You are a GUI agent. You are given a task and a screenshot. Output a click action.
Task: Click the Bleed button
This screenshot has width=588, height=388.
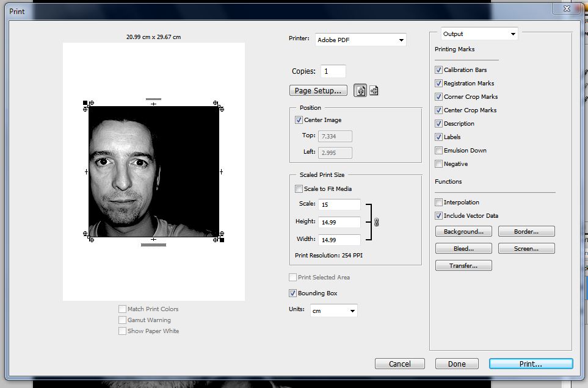[463, 249]
